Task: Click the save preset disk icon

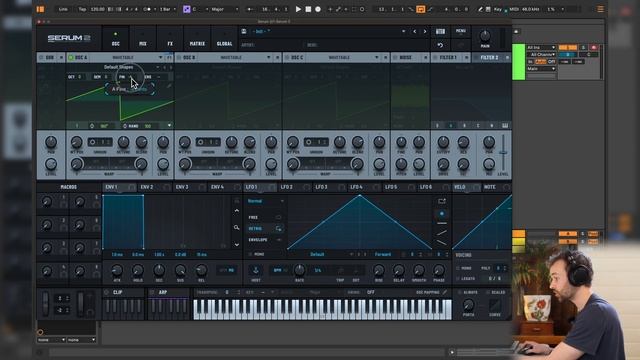Action: click(x=244, y=31)
